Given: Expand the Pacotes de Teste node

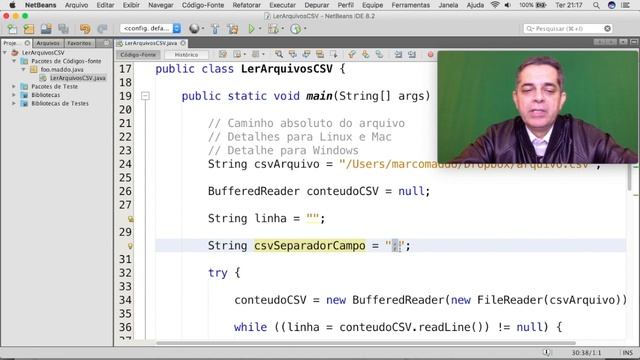Looking at the screenshot, I should pyautogui.click(x=14, y=87).
